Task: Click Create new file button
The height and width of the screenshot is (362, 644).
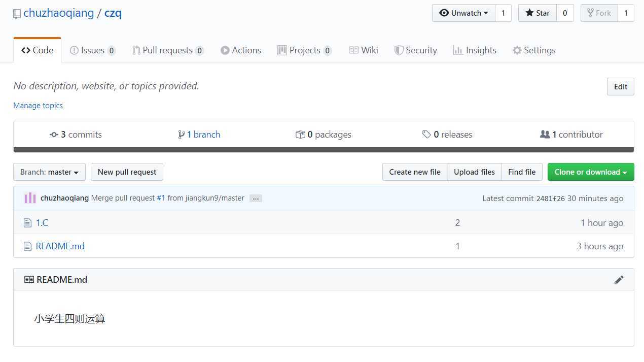Action: tap(415, 172)
